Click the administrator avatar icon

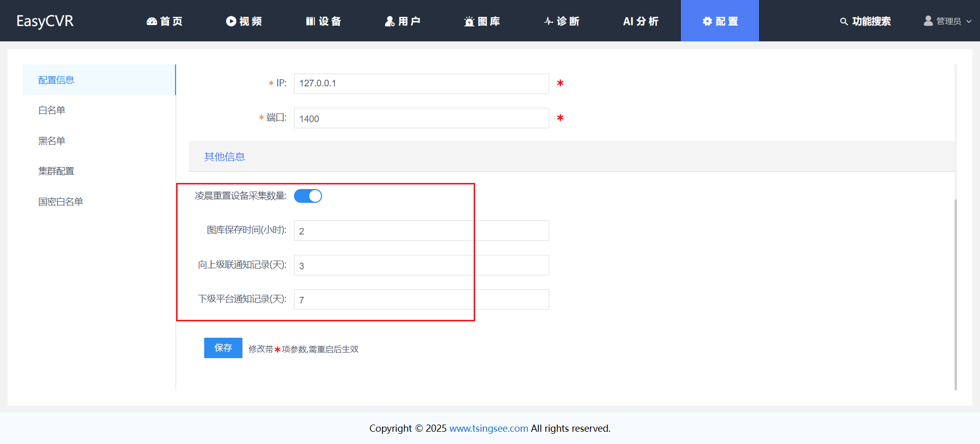pos(928,20)
